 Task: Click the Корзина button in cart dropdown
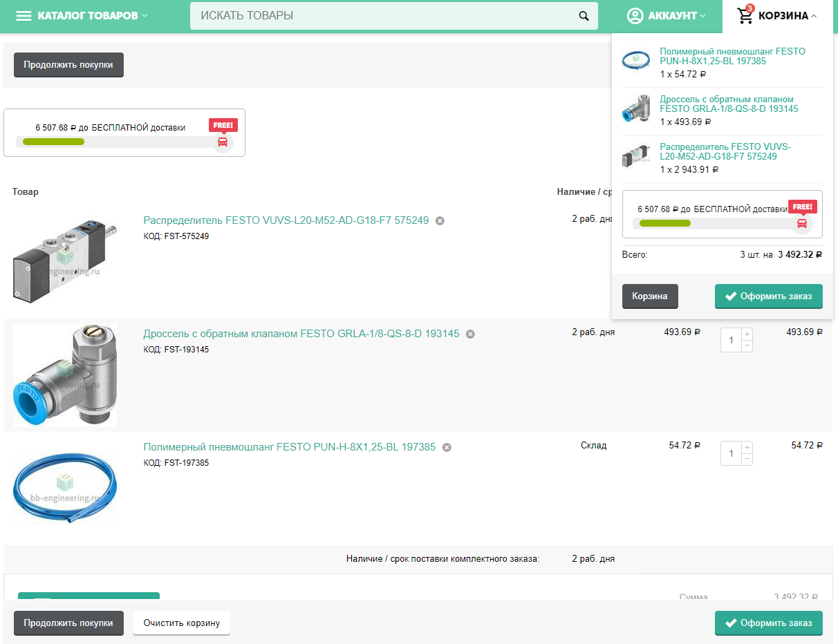point(650,296)
